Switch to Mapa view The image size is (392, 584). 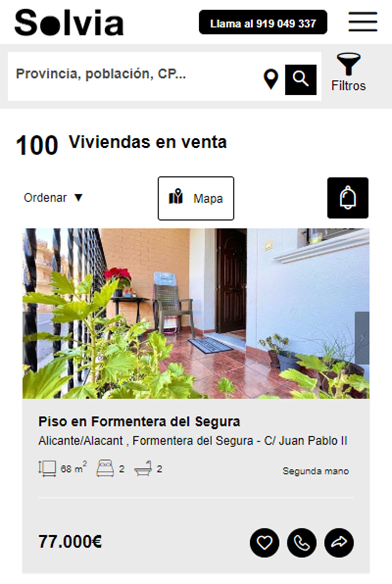[x=196, y=198]
